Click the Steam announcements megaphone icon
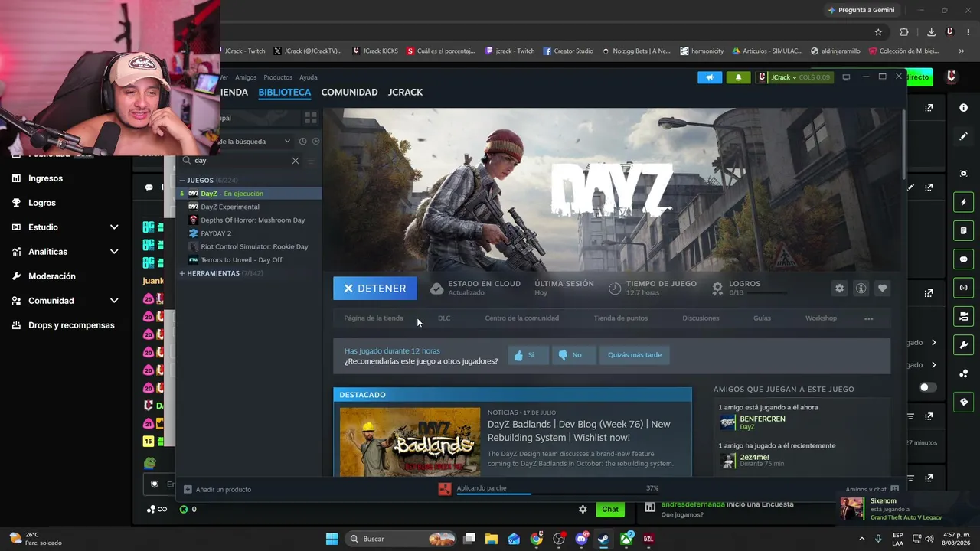This screenshot has height=551, width=980. pos(710,77)
